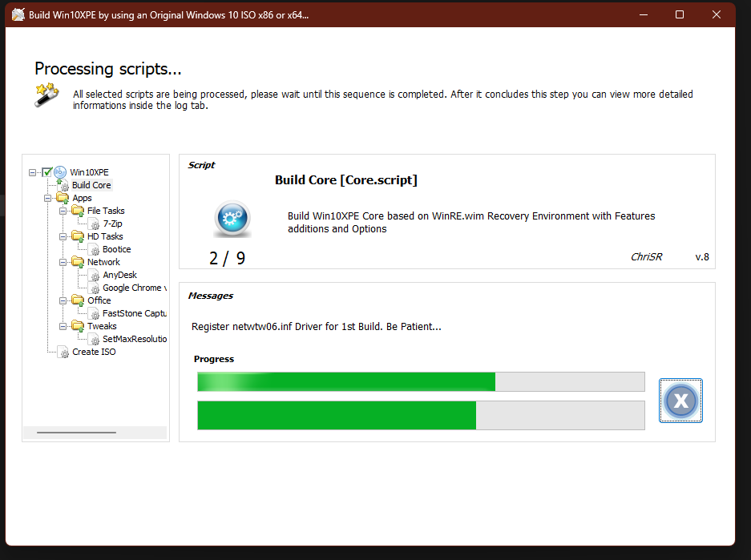Close the Win10XPE builder window
Viewport: 751px width, 560px height.
pos(716,15)
